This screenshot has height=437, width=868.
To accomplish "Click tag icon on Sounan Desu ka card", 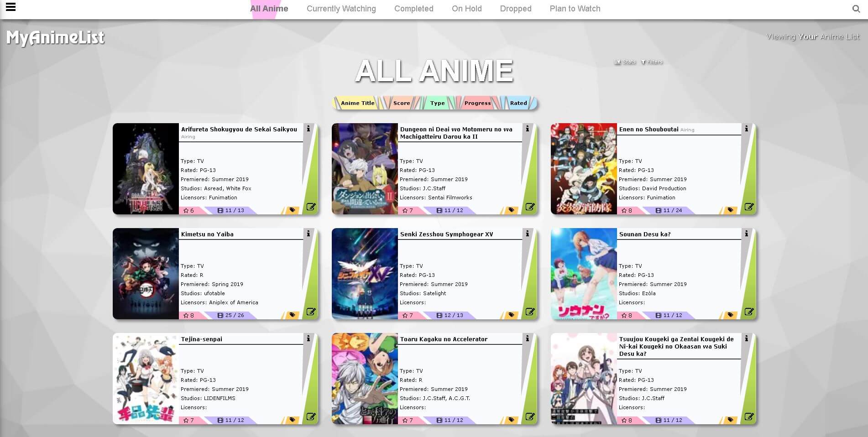I will [730, 315].
